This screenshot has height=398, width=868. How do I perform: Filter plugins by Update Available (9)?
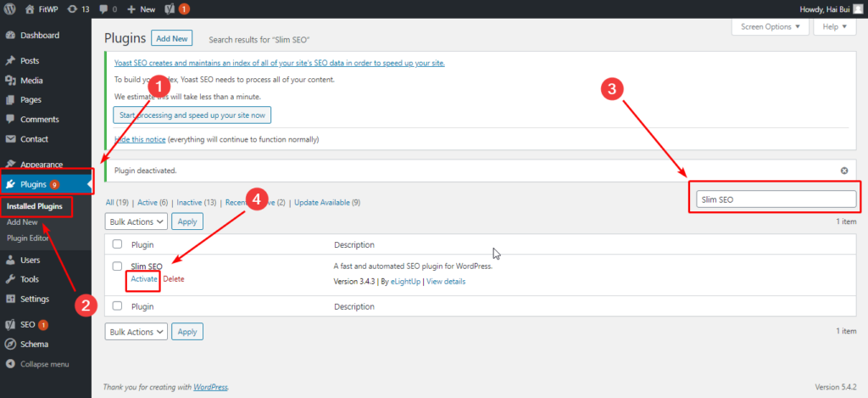[x=327, y=203]
